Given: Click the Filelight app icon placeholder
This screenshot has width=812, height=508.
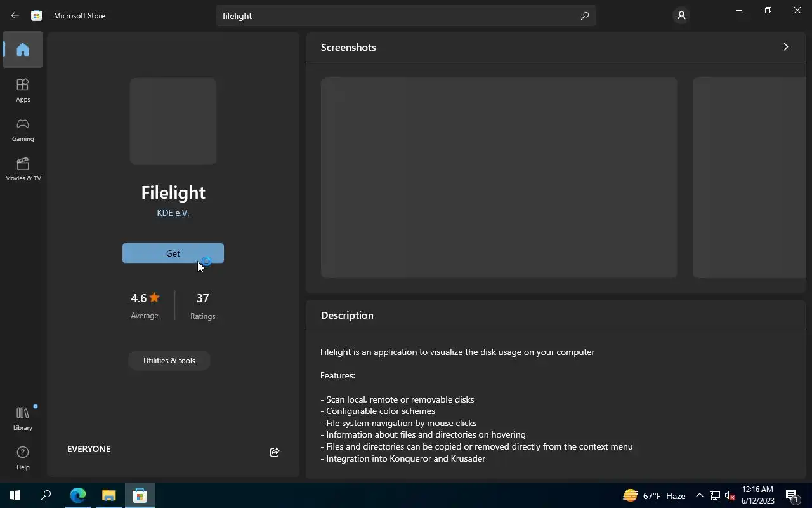Looking at the screenshot, I should click(x=173, y=121).
